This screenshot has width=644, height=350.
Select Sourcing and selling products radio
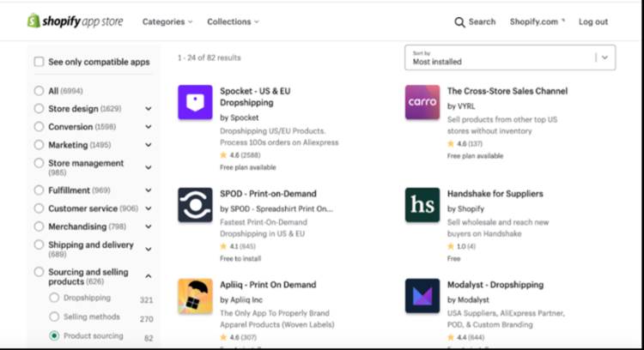[39, 272]
